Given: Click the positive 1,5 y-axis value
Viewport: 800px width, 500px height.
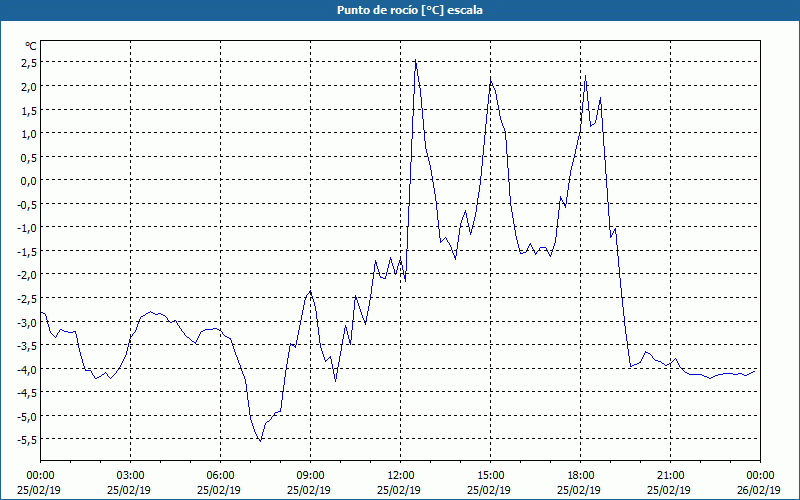Looking at the screenshot, I should pyautogui.click(x=29, y=110).
